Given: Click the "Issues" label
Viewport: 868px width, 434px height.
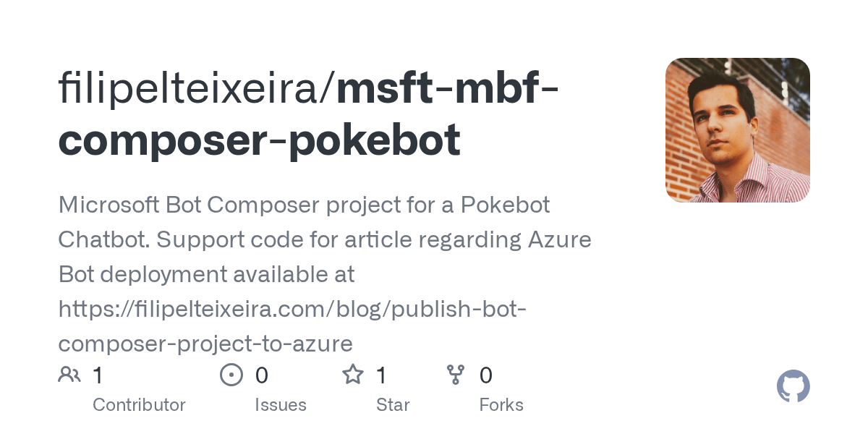Looking at the screenshot, I should click(x=281, y=405).
